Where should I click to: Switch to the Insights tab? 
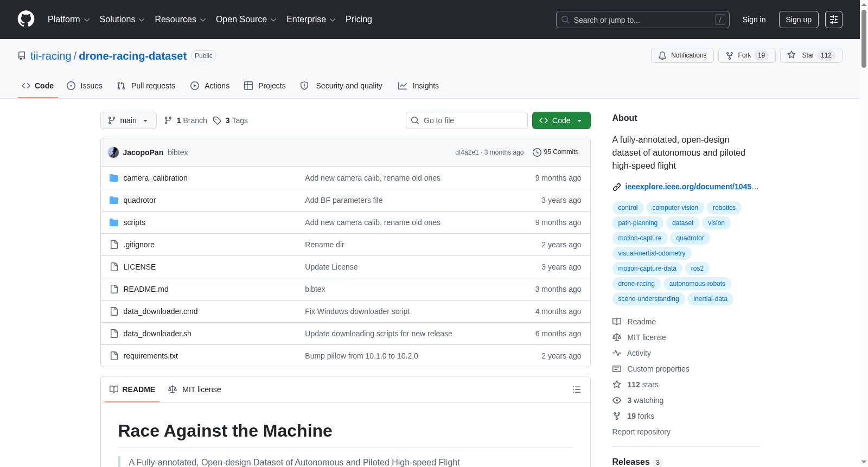click(418, 86)
